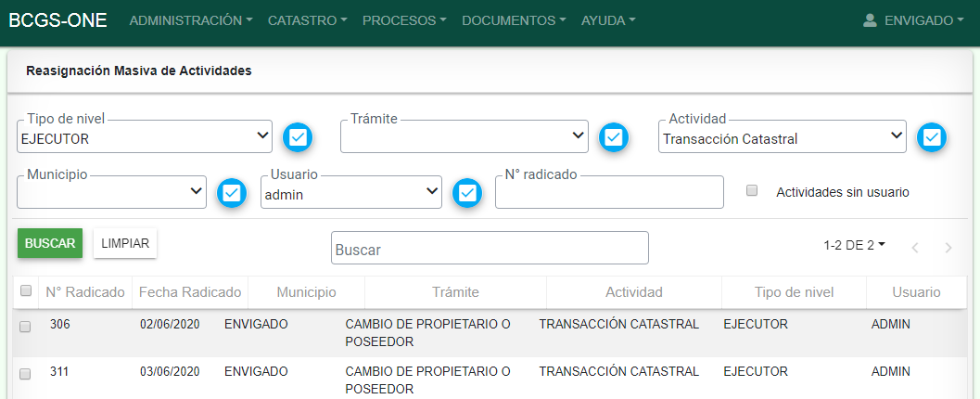Screen dimensions: 980x399
Task: Open the Tipo de nivel dropdown
Action: [145, 137]
